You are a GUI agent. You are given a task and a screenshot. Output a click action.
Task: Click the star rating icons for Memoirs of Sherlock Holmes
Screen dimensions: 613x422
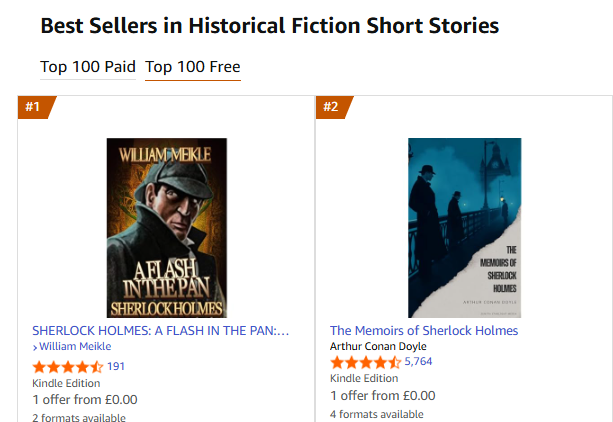tap(366, 362)
